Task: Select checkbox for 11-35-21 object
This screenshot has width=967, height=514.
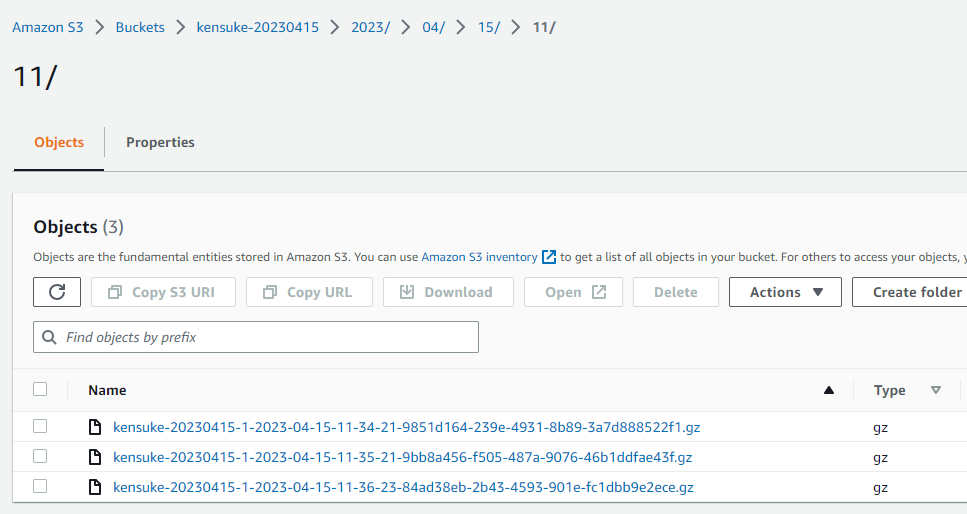Action: 40,457
